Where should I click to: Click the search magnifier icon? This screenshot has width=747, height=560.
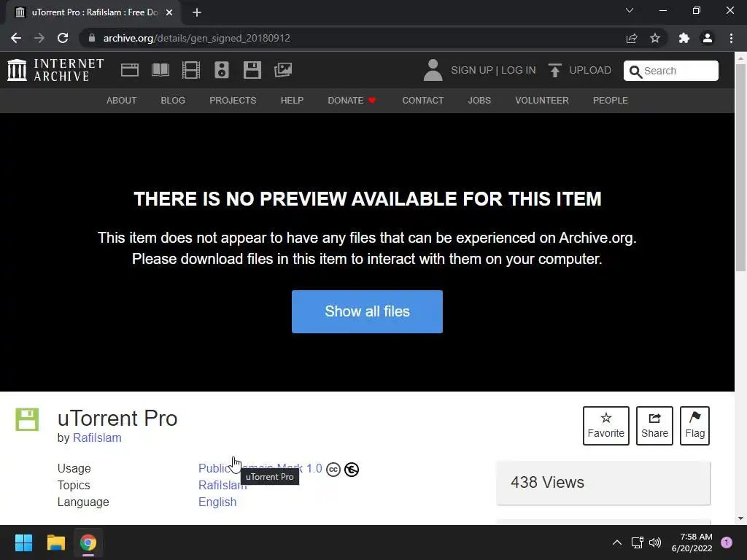pos(635,71)
